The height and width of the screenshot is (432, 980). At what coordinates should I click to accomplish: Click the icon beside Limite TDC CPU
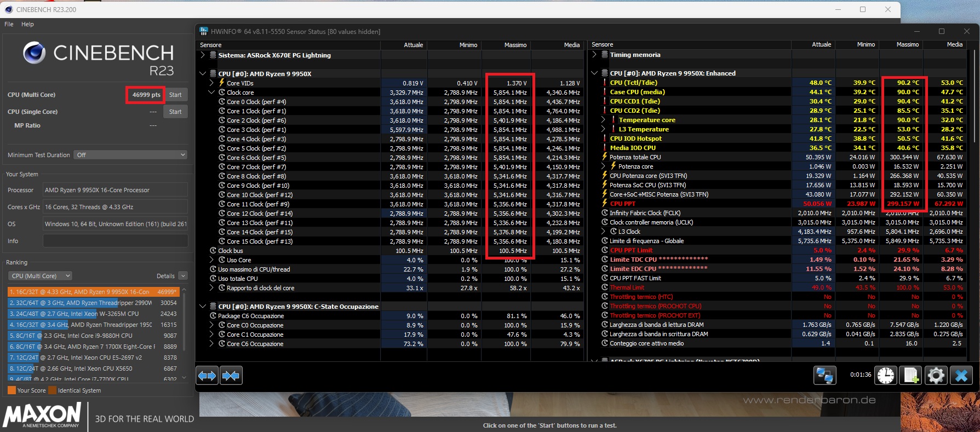click(x=605, y=260)
